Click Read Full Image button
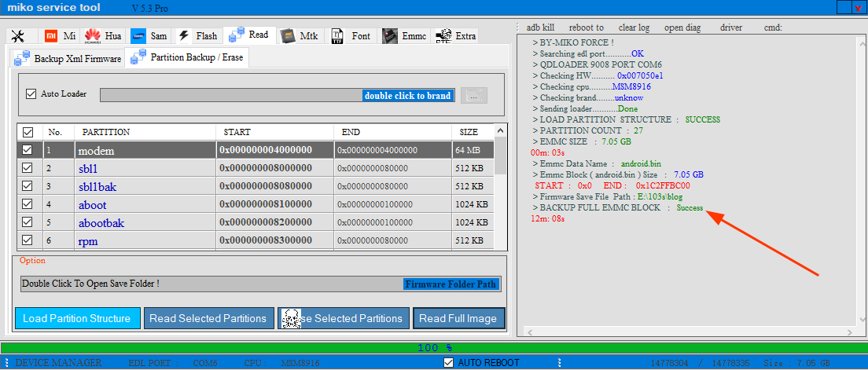This screenshot has height=370, width=868. [x=459, y=319]
